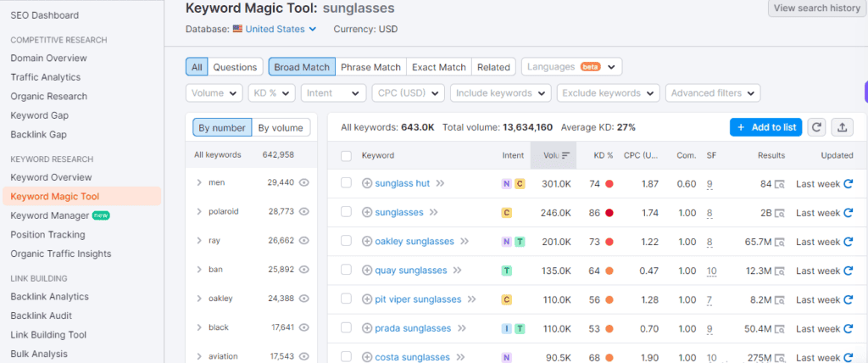Change the United States database dropdown
This screenshot has width=868, height=363.
(275, 29)
